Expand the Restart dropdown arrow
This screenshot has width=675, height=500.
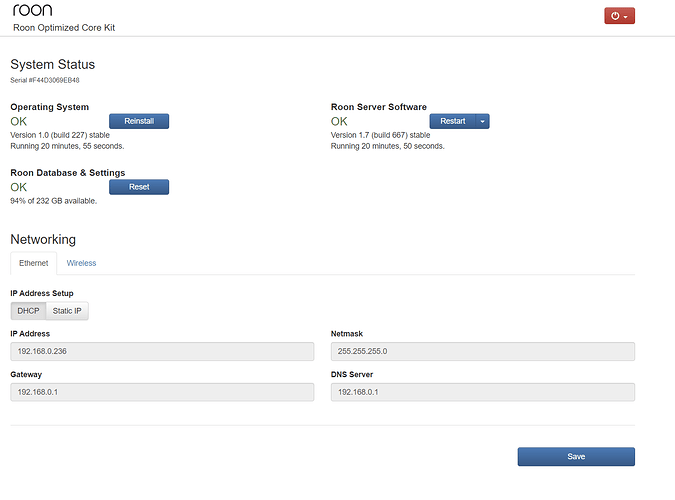pos(482,121)
